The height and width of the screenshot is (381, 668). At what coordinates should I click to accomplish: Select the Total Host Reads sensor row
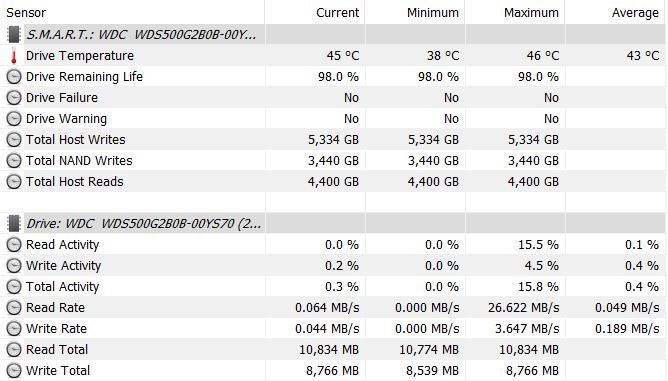(334, 182)
